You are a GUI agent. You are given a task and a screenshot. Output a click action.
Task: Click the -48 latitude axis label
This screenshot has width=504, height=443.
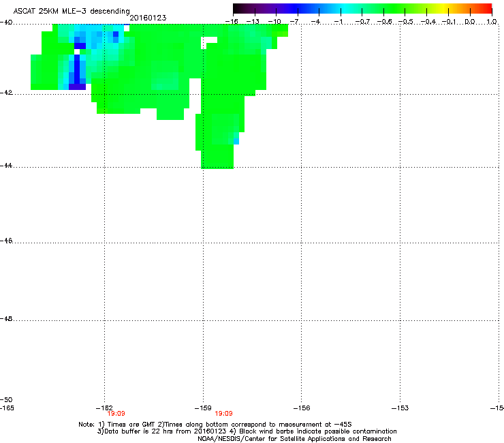[6, 318]
